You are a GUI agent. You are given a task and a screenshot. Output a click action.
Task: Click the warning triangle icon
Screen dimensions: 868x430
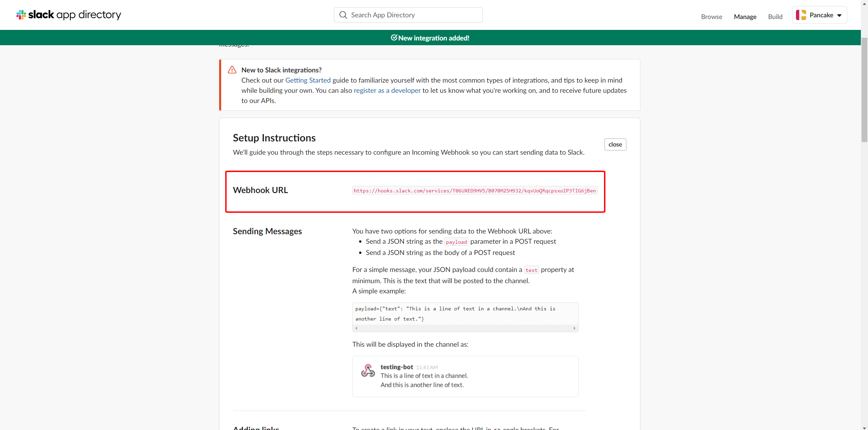click(x=232, y=70)
